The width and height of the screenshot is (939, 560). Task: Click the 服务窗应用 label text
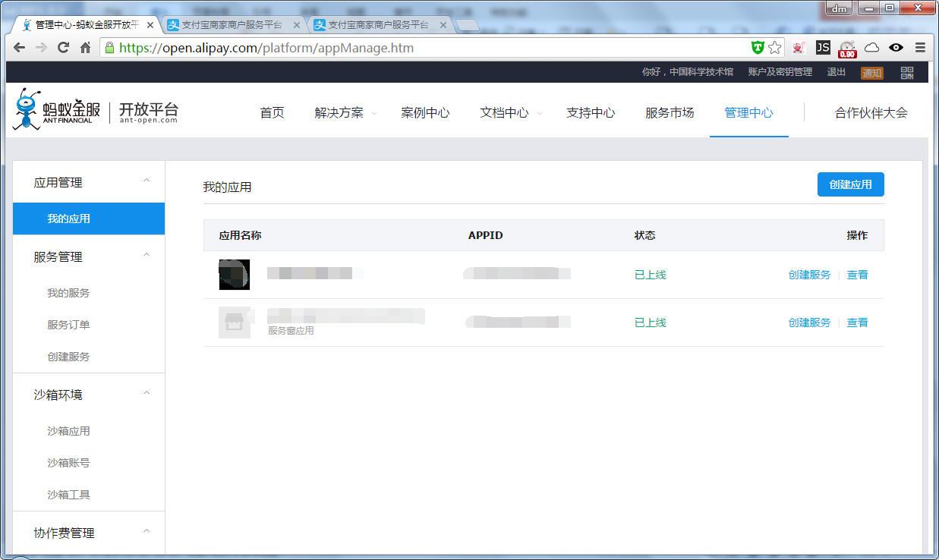pyautogui.click(x=291, y=331)
